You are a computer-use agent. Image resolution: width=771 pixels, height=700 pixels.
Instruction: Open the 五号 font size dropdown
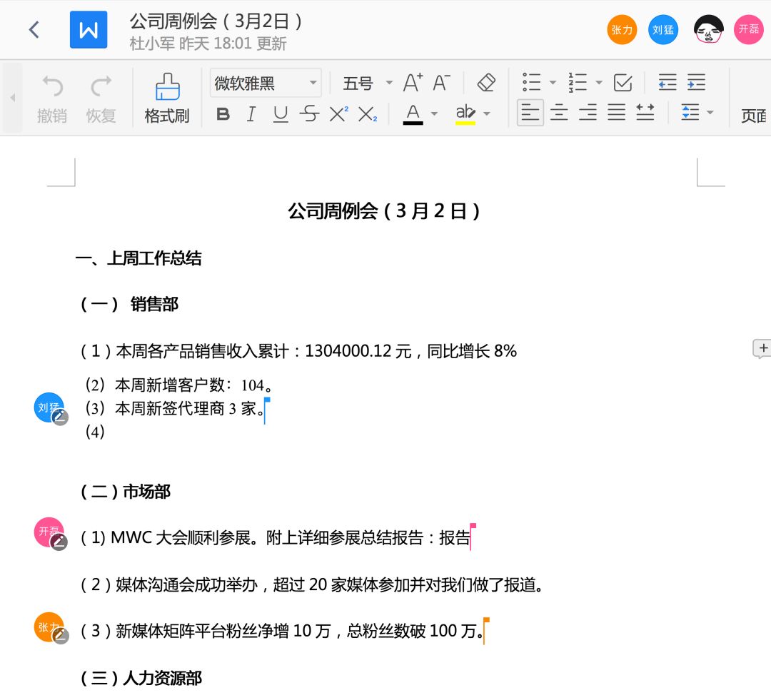tap(368, 83)
